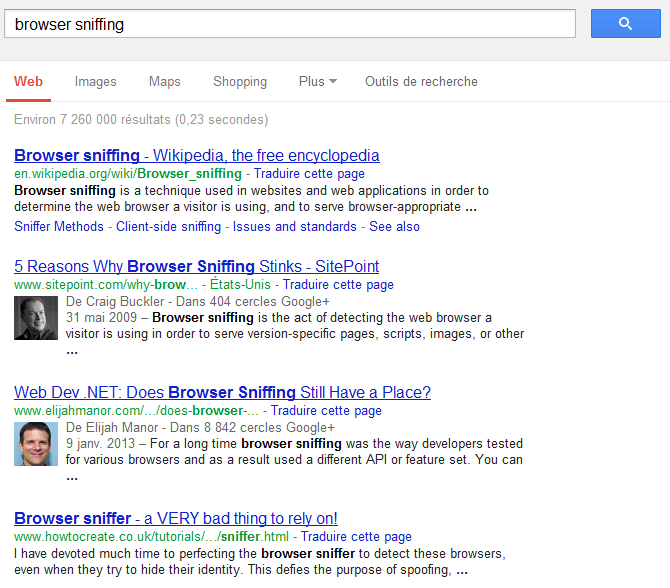The image size is (670, 588).
Task: Switch to the Images tab
Action: (95, 81)
